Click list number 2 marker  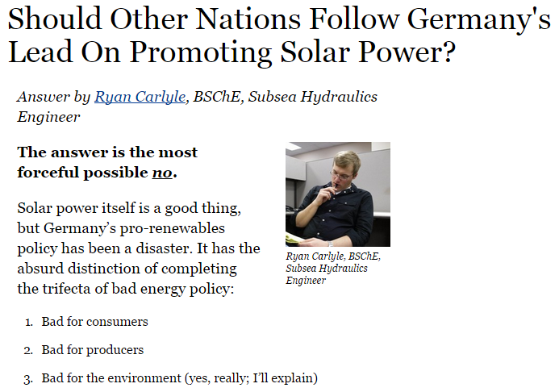pyautogui.click(x=28, y=351)
